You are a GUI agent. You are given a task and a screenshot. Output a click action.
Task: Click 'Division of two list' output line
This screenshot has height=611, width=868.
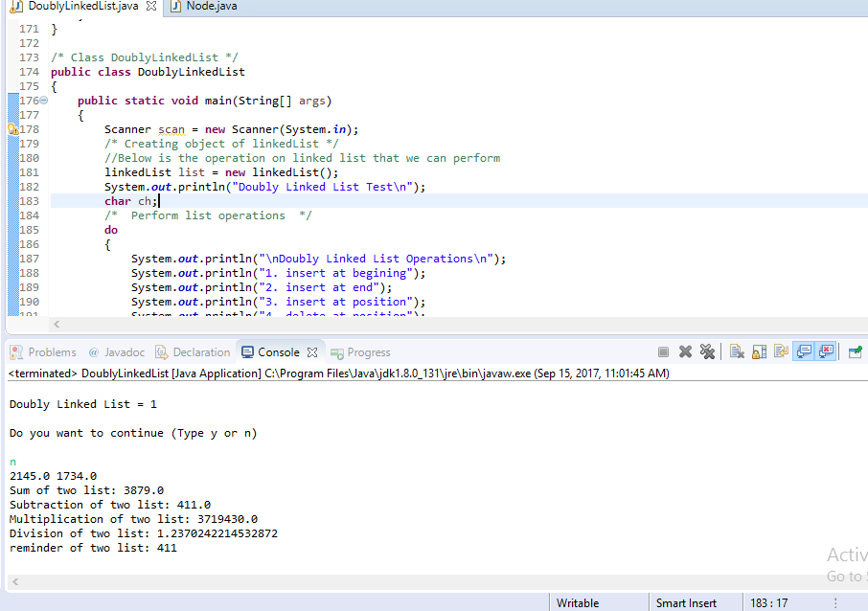pyautogui.click(x=144, y=533)
